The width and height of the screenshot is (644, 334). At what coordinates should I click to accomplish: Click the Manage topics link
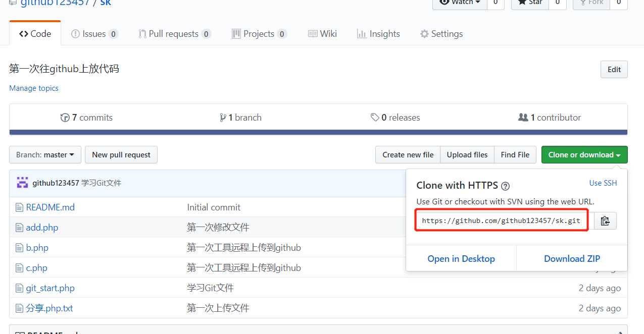coord(34,88)
